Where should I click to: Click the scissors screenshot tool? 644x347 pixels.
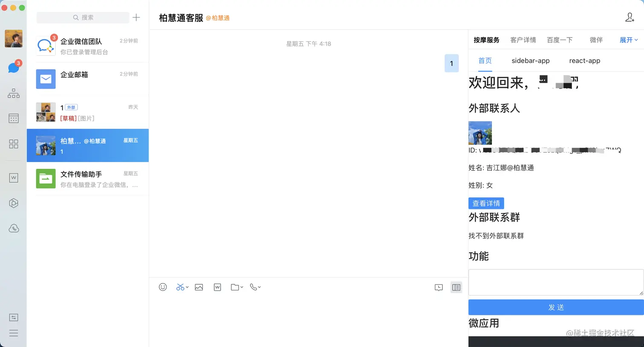(x=180, y=287)
